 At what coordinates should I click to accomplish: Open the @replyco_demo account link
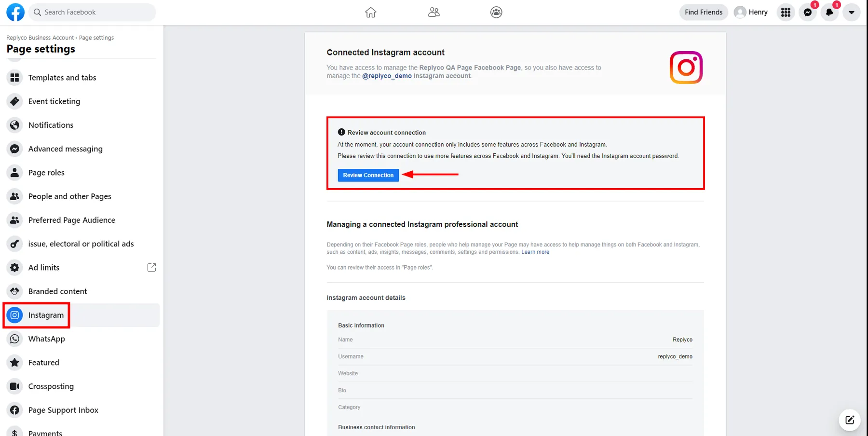coord(387,76)
